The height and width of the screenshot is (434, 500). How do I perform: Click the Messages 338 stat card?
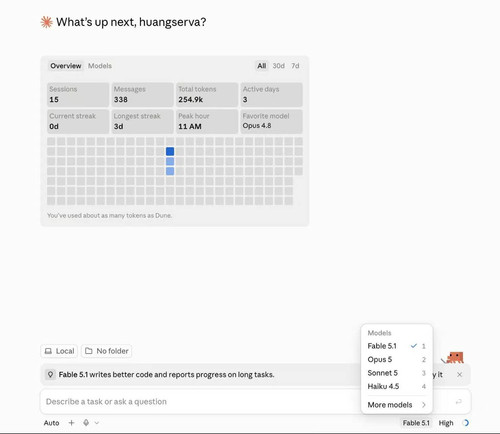pos(142,95)
